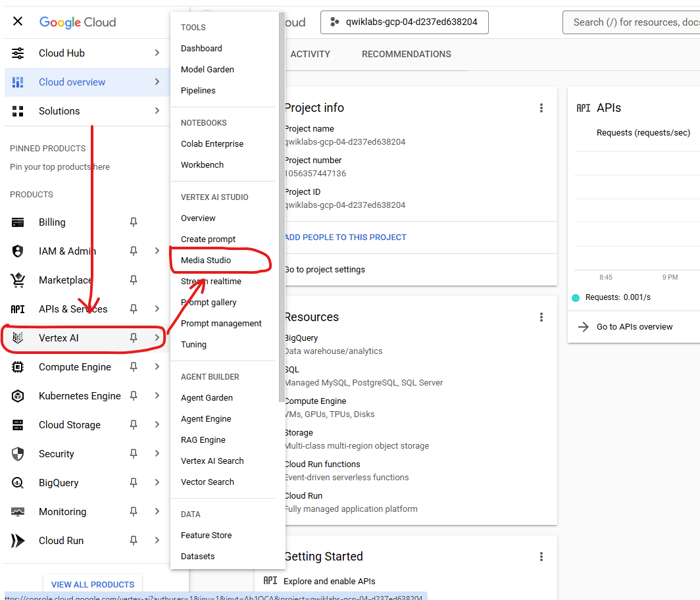The height and width of the screenshot is (600, 700).
Task: Click the Solutions grid icon
Action: coord(18,111)
